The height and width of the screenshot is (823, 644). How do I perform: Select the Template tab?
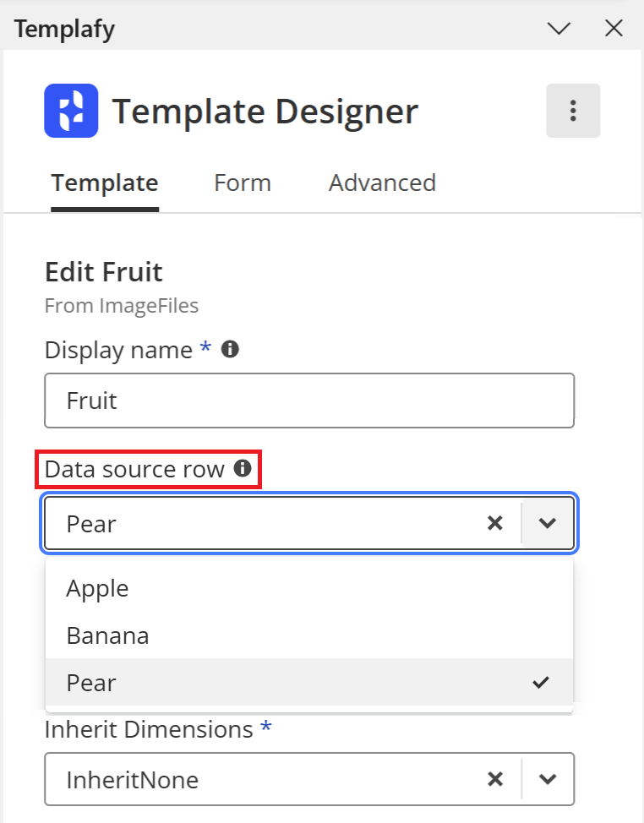click(105, 183)
